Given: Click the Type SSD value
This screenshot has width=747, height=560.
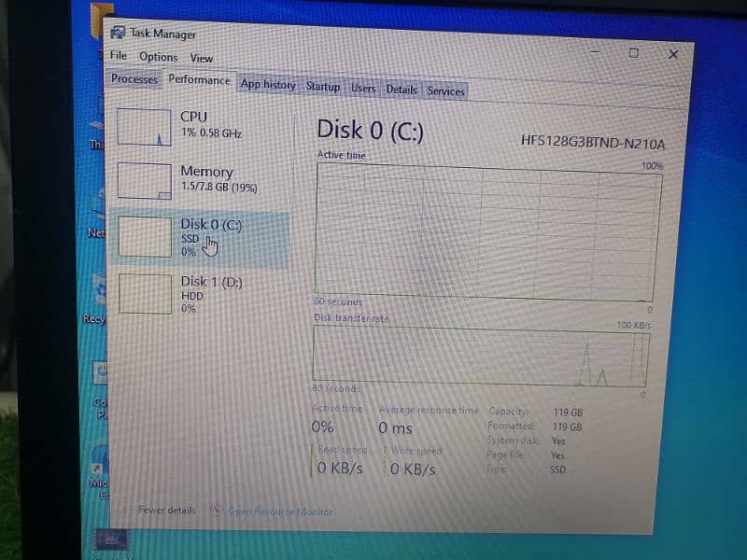Looking at the screenshot, I should point(557,469).
